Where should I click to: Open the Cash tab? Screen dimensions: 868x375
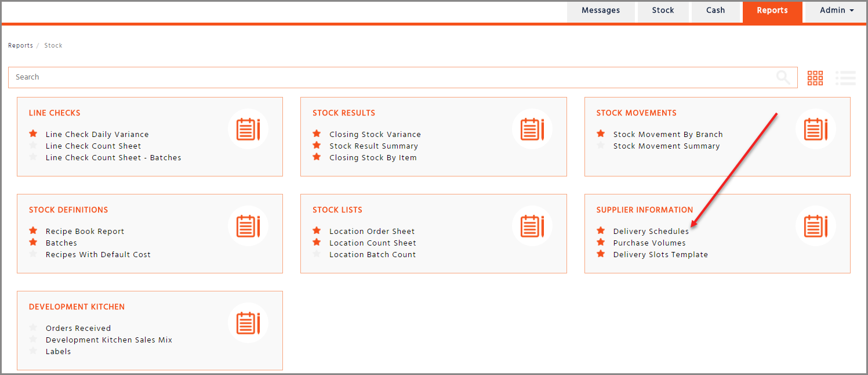[x=716, y=10]
